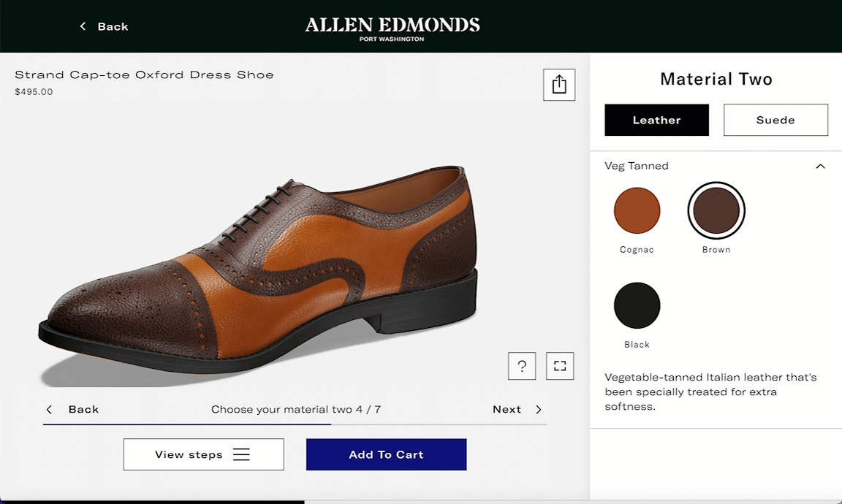Click the left arrow in the header
The height and width of the screenshot is (504, 842).
click(83, 26)
